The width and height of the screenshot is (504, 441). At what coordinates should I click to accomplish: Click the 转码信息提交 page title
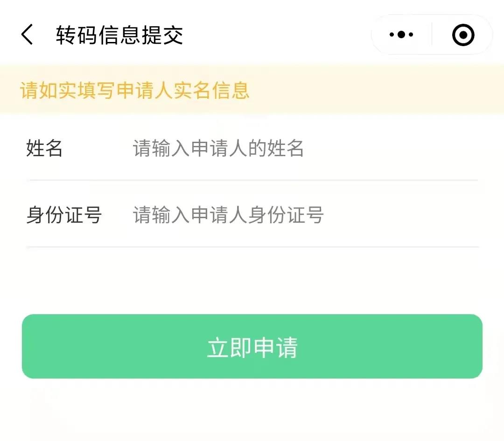click(119, 35)
